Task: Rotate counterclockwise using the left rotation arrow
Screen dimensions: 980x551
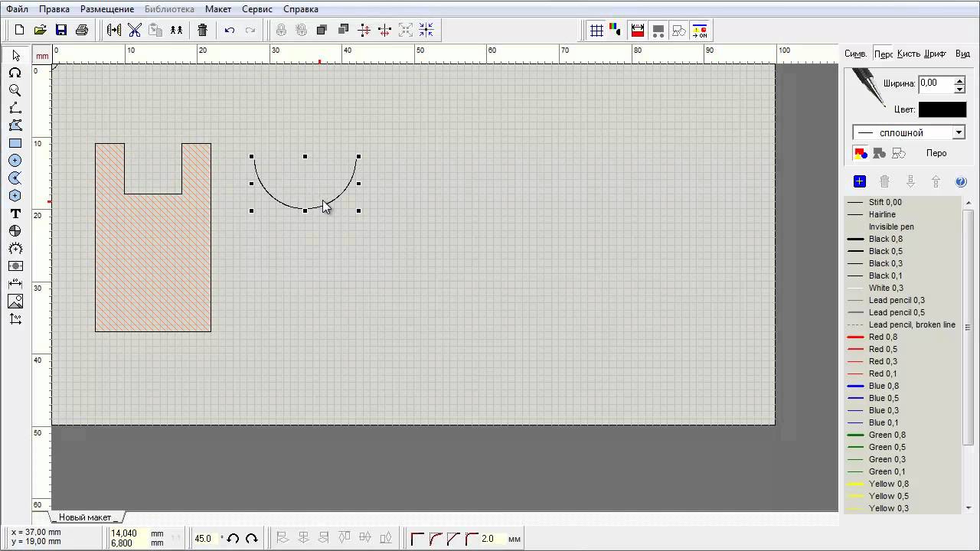Action: (234, 539)
